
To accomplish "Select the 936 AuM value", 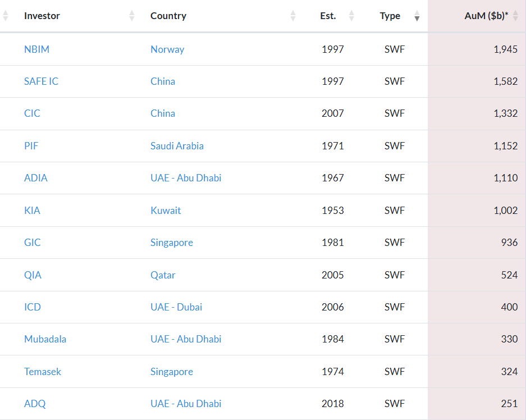I will [510, 243].
